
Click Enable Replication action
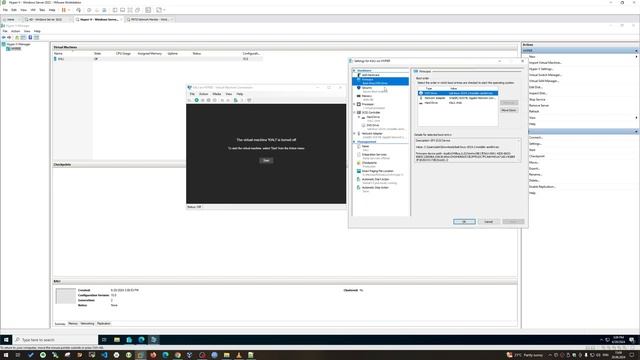[x=542, y=187]
